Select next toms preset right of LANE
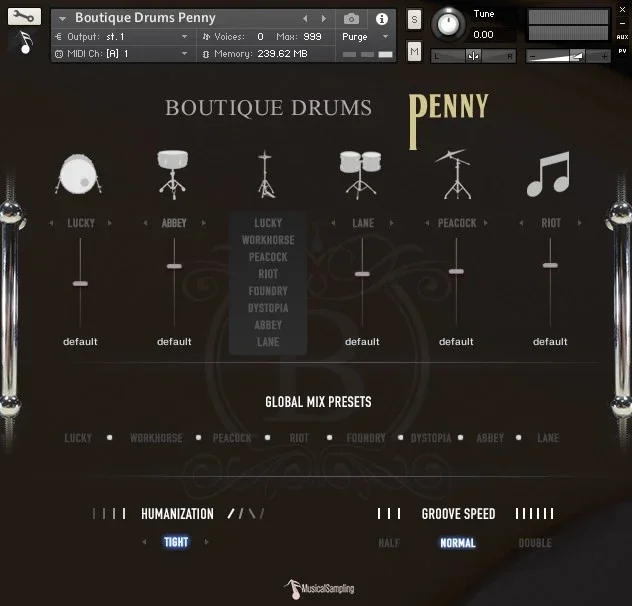This screenshot has width=632, height=606. (x=391, y=223)
